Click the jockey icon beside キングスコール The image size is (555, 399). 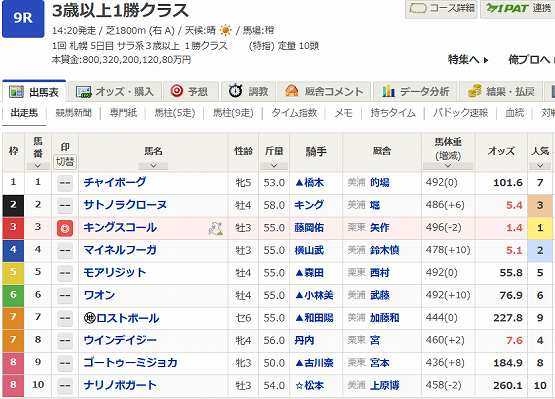(x=216, y=229)
